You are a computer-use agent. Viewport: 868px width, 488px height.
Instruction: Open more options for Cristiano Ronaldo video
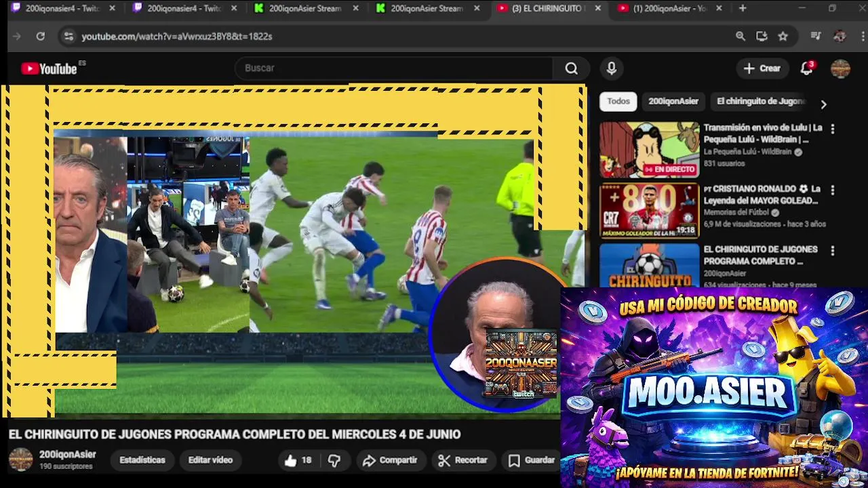[x=833, y=190]
